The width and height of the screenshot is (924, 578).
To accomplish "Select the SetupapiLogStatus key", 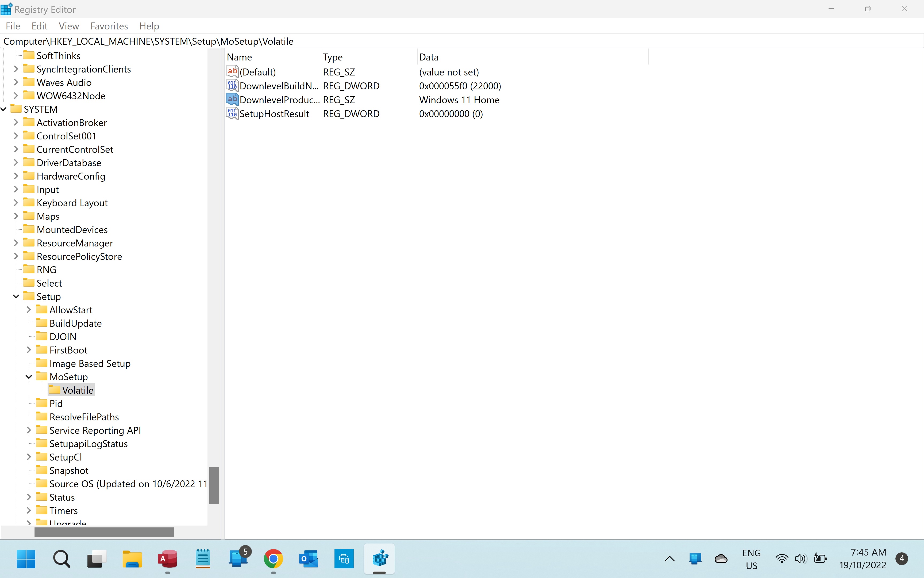I will pos(88,443).
